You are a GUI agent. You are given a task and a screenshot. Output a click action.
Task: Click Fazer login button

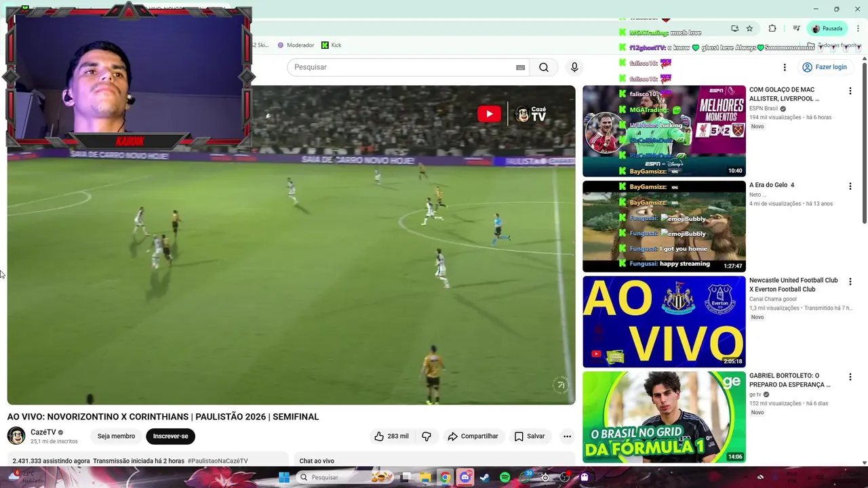(825, 67)
